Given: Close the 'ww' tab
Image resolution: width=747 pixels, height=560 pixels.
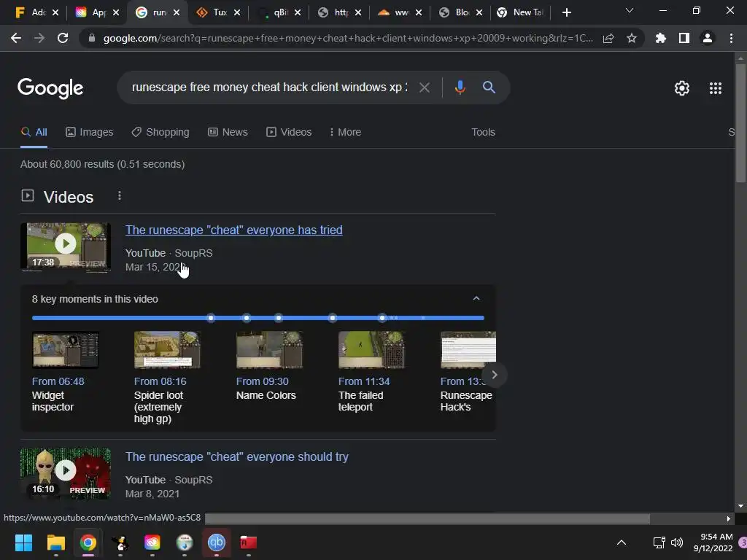Looking at the screenshot, I should tap(418, 13).
